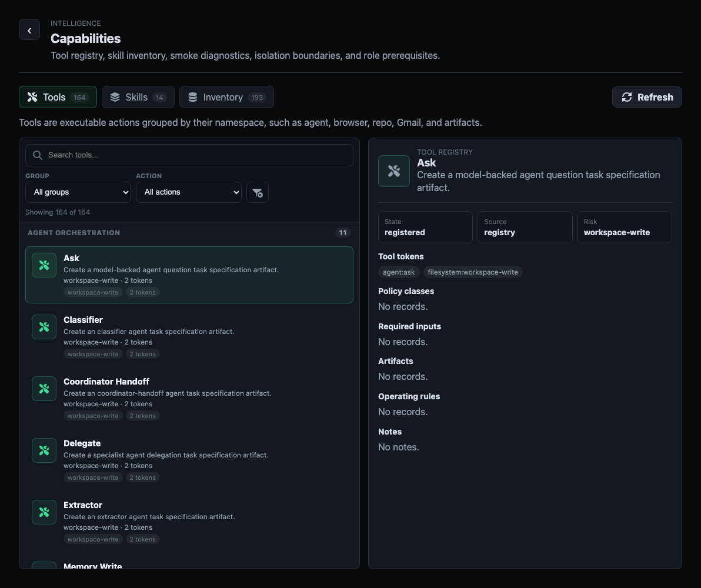Click the Skills count badge 14
The image size is (701, 588).
[x=159, y=98]
